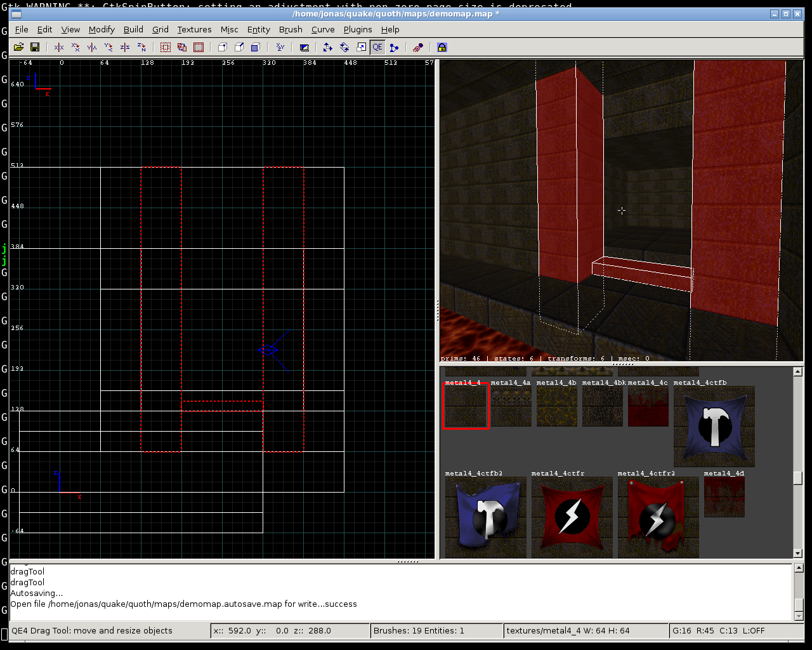
Task: Select the metal4_4c red texture thumbnail
Action: [648, 407]
